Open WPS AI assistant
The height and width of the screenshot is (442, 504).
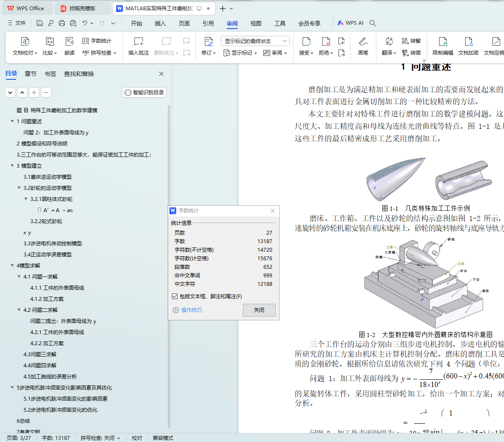[x=350, y=23]
